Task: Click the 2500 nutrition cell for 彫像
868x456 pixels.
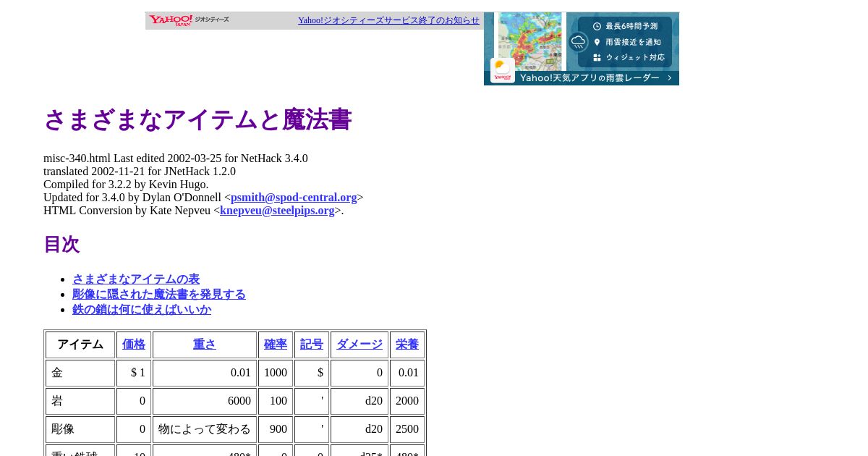Action: (407, 429)
